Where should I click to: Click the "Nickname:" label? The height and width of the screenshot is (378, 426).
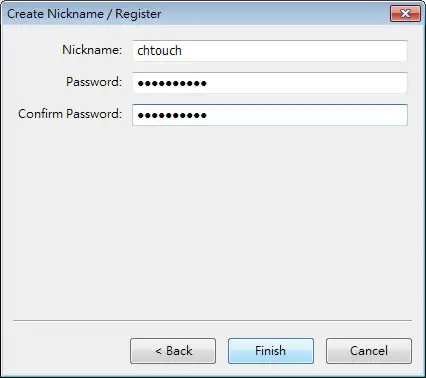92,50
